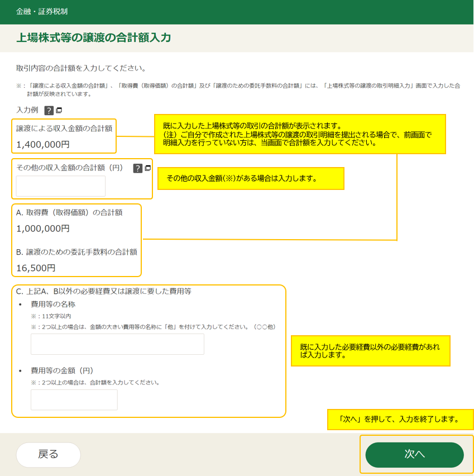Click the 入力例 label text
Screen dimensions: 474x476
tap(27, 110)
